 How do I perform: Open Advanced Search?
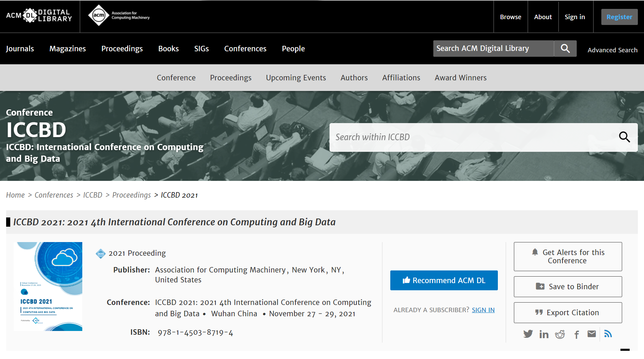coord(613,50)
